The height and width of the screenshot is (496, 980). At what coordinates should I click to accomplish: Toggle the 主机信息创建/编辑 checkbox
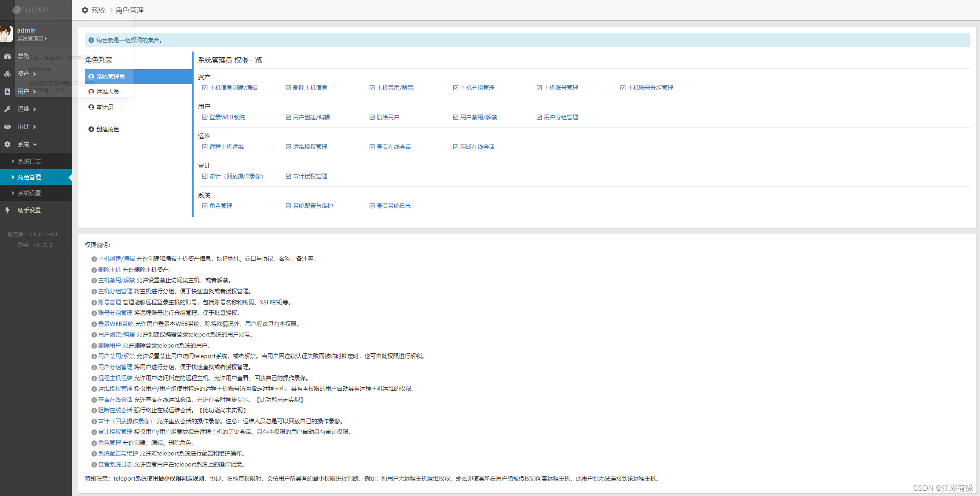[205, 88]
